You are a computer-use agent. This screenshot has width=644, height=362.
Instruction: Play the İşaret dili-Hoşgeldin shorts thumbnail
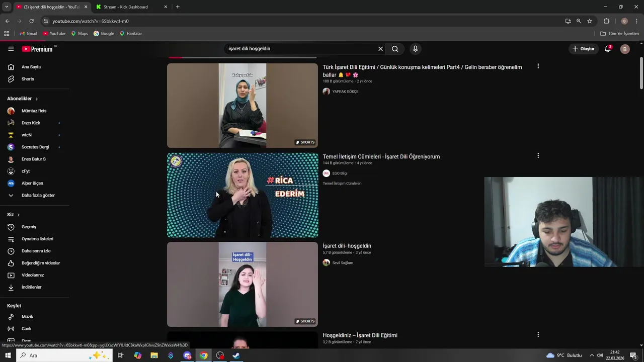point(243,285)
